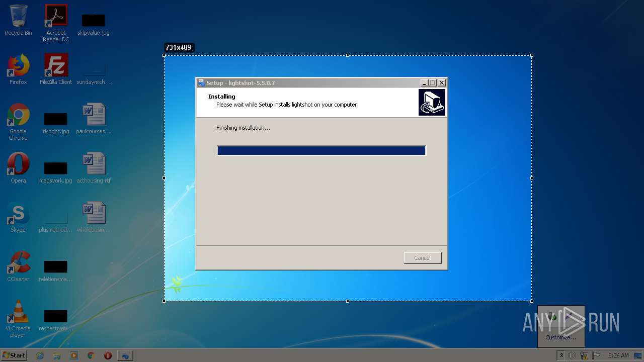The height and width of the screenshot is (362, 644).
Task: Open the Recycle Bin desktop icon
Action: click(18, 20)
